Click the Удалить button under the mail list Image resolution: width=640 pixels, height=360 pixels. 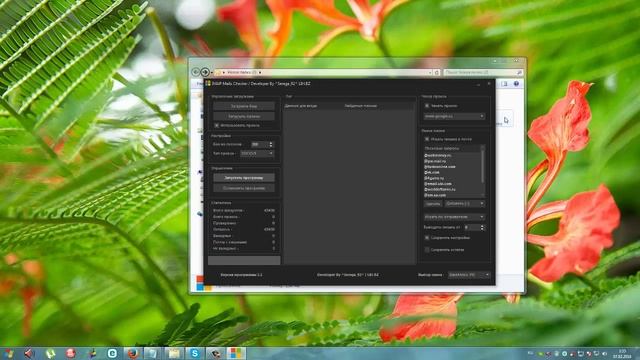[x=433, y=204]
